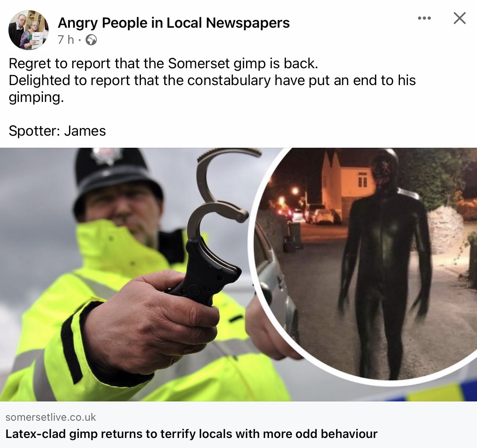Screen dimensions: 477x448
Task: Open the Angry People in Local Newspapers page name
Action: pyautogui.click(x=174, y=22)
